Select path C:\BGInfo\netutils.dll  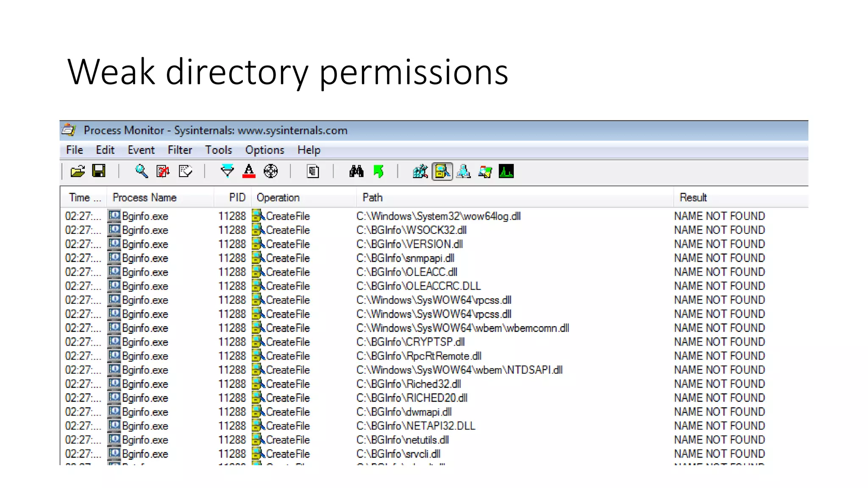[x=403, y=440]
